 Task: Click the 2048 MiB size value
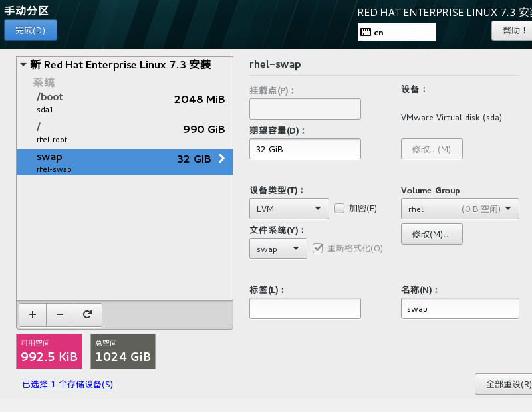(x=199, y=100)
